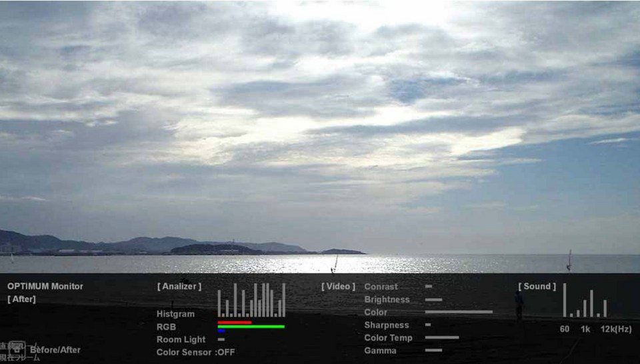Click the Color level bar
The image size is (640, 364).
(459, 312)
